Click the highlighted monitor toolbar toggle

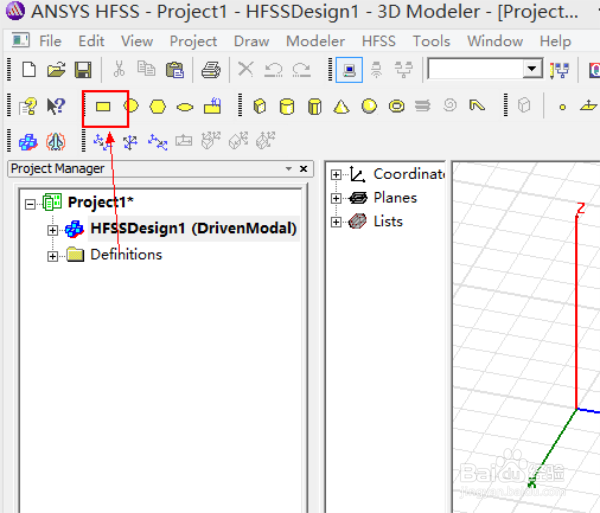[349, 70]
